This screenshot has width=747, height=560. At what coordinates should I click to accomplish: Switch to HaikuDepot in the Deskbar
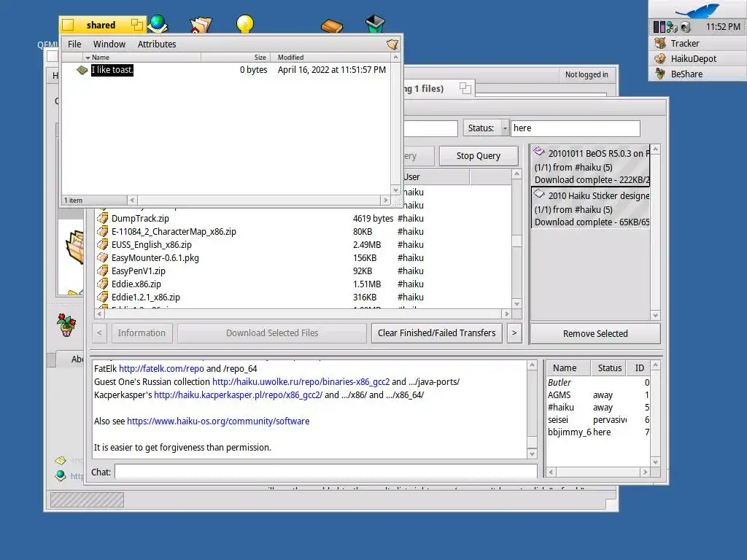pyautogui.click(x=697, y=58)
